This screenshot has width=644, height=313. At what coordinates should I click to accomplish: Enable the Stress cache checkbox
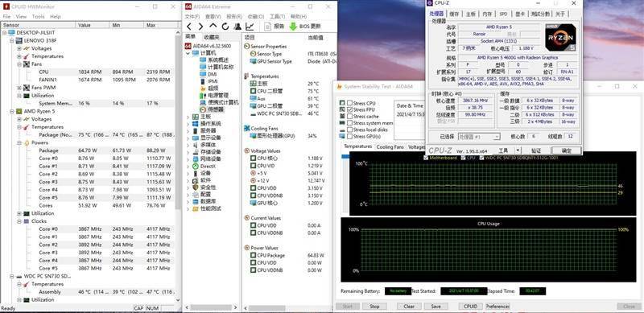(x=349, y=116)
